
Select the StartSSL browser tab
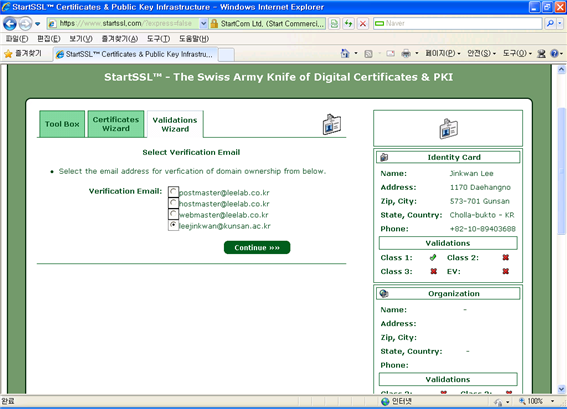(x=136, y=54)
